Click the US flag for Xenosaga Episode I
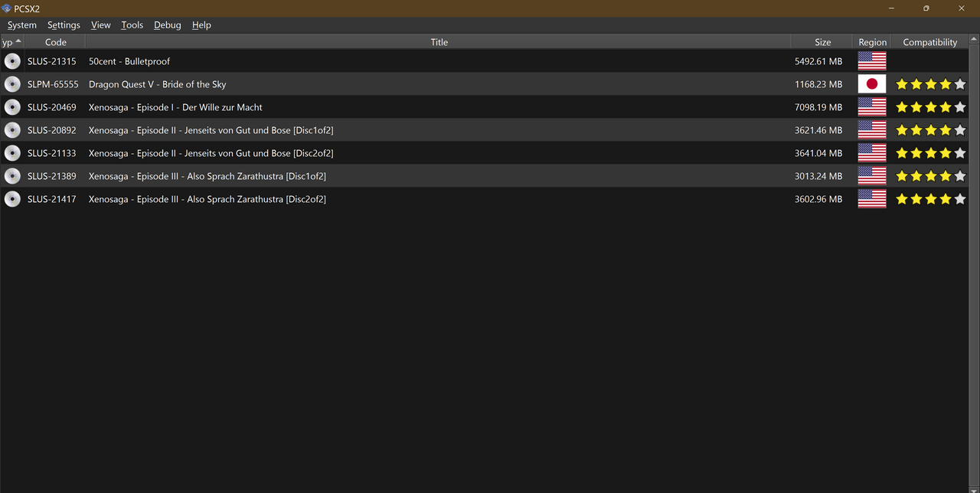This screenshot has height=493, width=980. click(x=872, y=107)
